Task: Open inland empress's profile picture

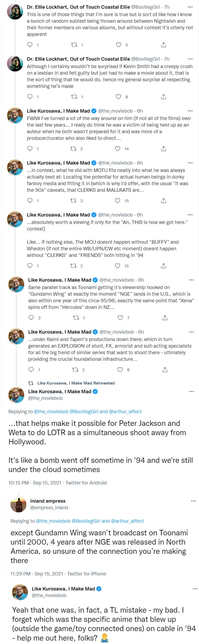Action: point(18,504)
